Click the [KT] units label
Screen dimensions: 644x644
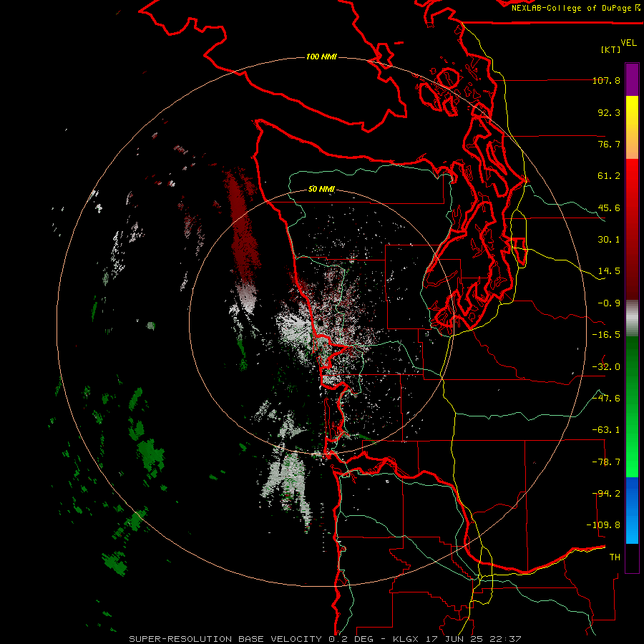pos(611,49)
